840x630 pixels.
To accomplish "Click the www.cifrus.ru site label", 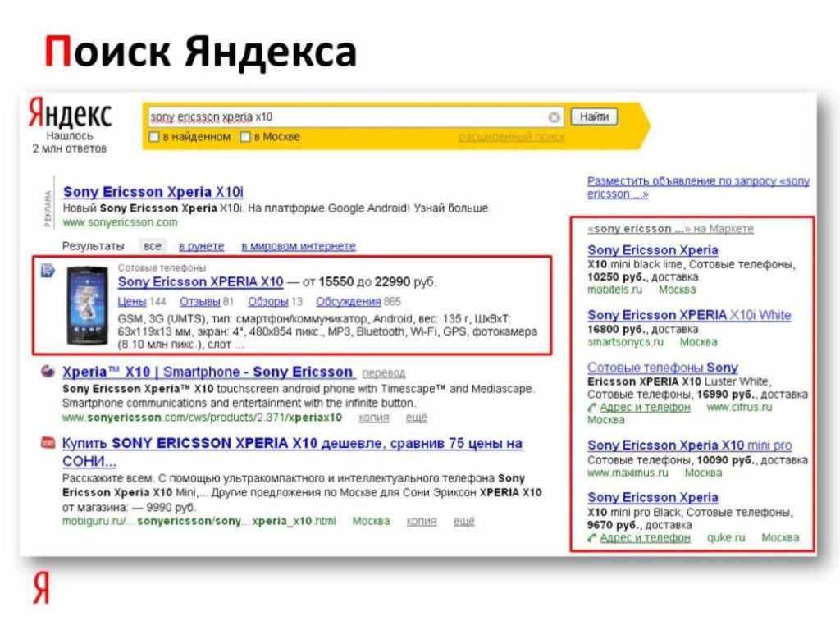I will [739, 408].
